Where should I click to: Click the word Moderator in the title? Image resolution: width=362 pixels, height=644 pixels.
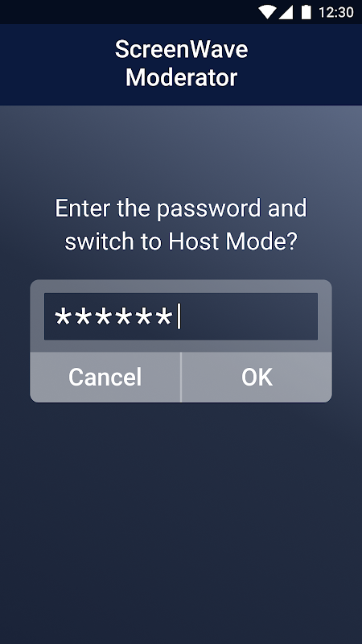coord(181,77)
